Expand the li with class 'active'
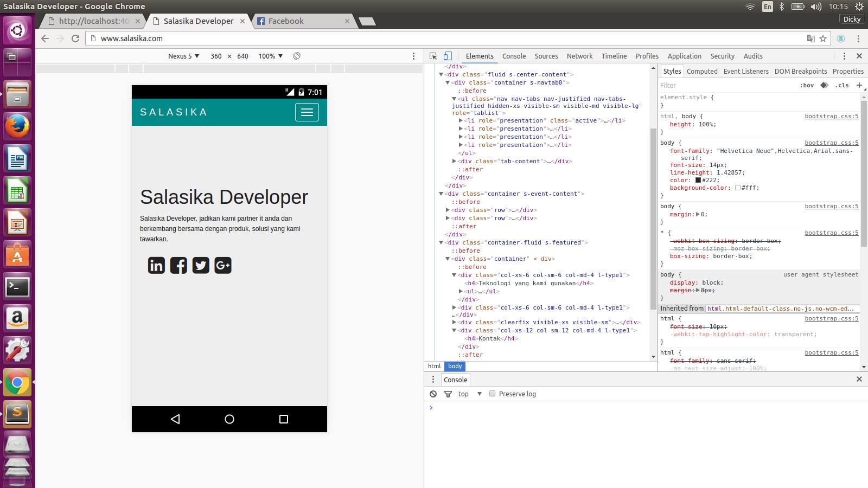Screen dimensions: 868x488 461,120
